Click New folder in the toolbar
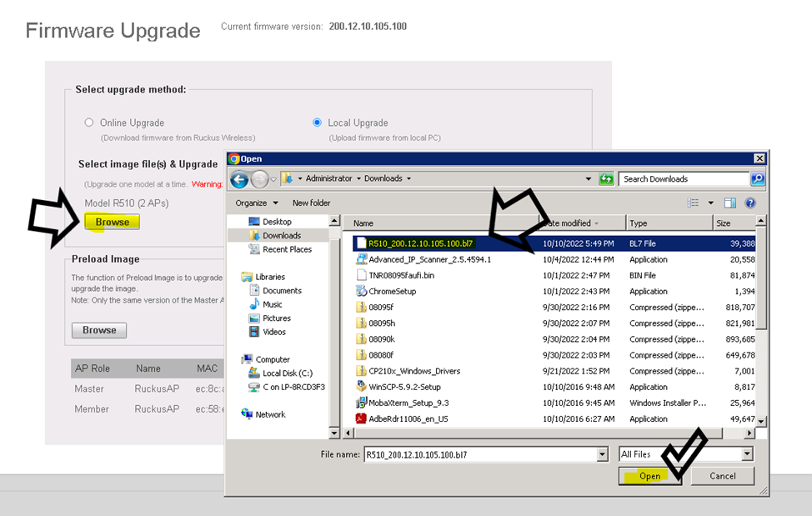This screenshot has height=516, width=812. [311, 203]
